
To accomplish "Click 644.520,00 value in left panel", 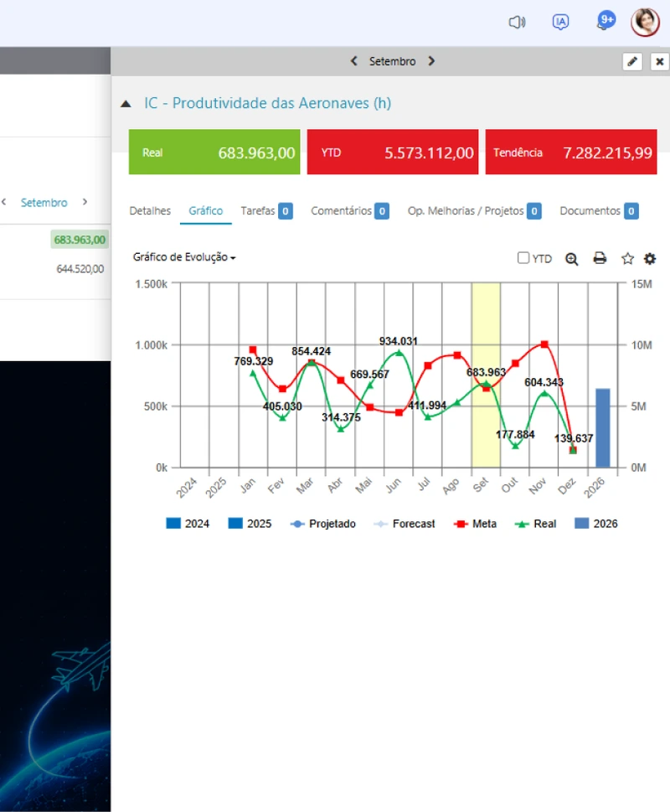I will pos(80,269).
